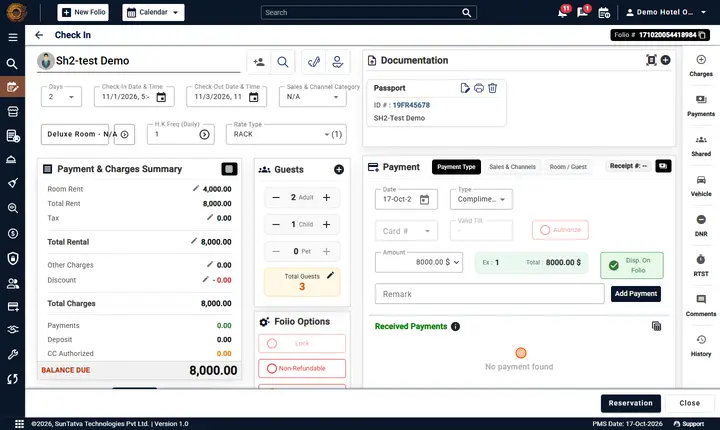Open the hamburger menu in sidebar
Screen dimensions: 720x430
coord(13,37)
